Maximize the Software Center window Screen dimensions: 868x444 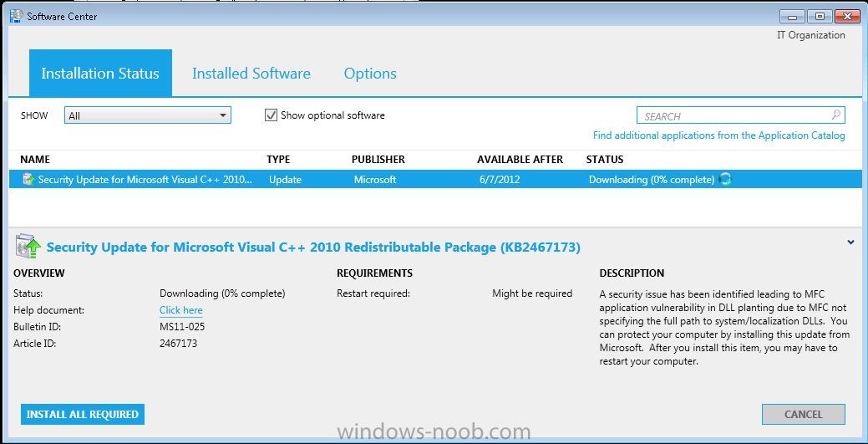[x=820, y=16]
